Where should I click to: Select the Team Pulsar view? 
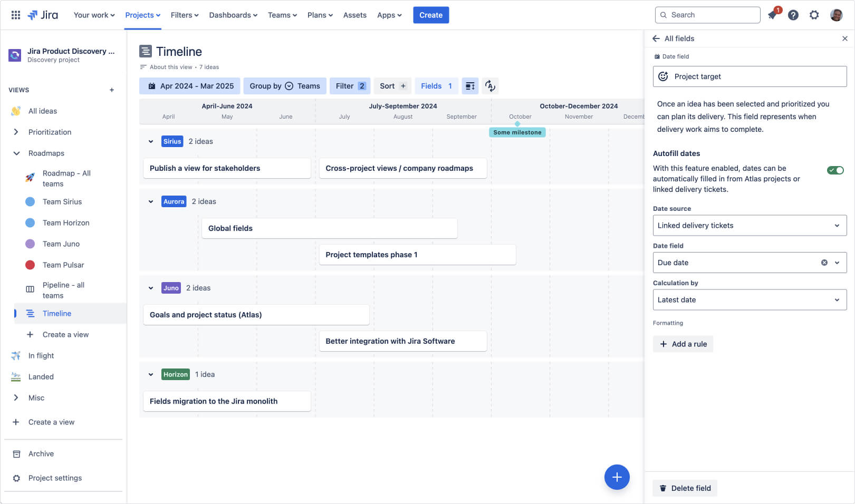click(x=63, y=265)
